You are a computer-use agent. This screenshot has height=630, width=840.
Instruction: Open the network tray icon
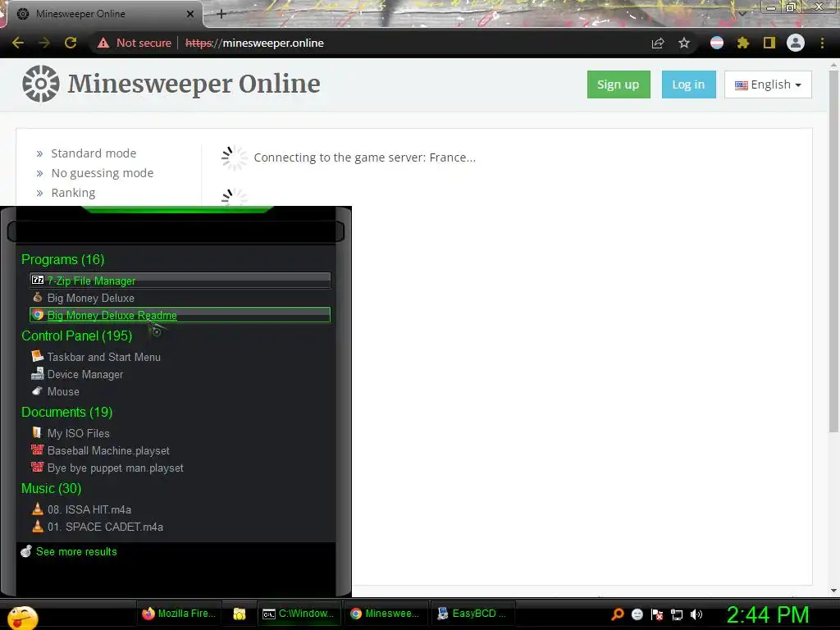pyautogui.click(x=677, y=614)
